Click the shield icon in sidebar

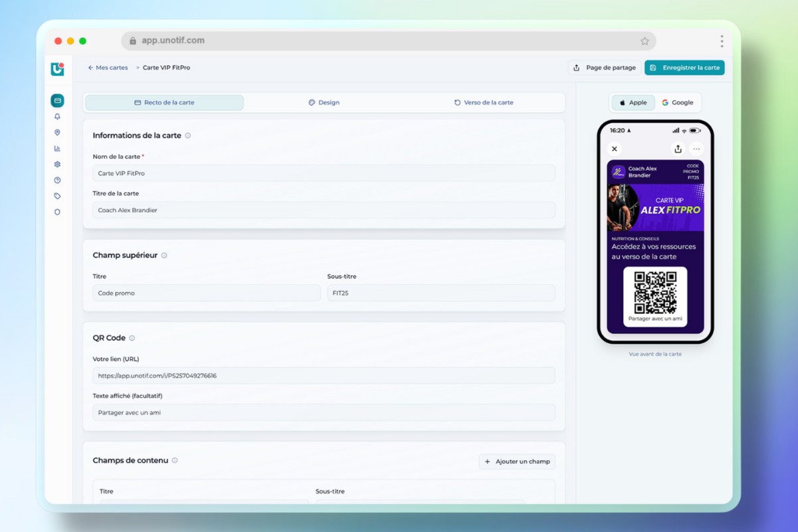(57, 212)
